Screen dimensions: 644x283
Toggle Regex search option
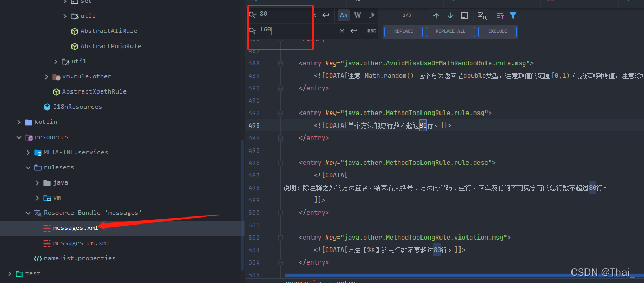[372, 15]
